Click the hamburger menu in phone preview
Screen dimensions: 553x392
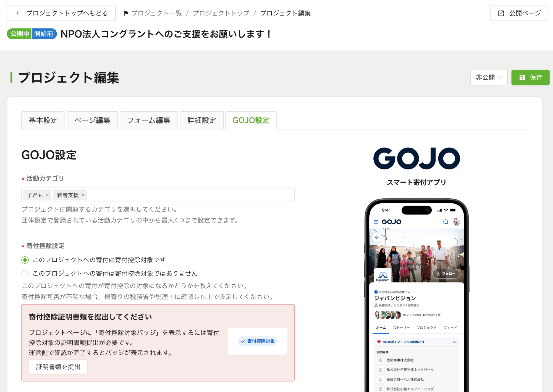tap(376, 222)
